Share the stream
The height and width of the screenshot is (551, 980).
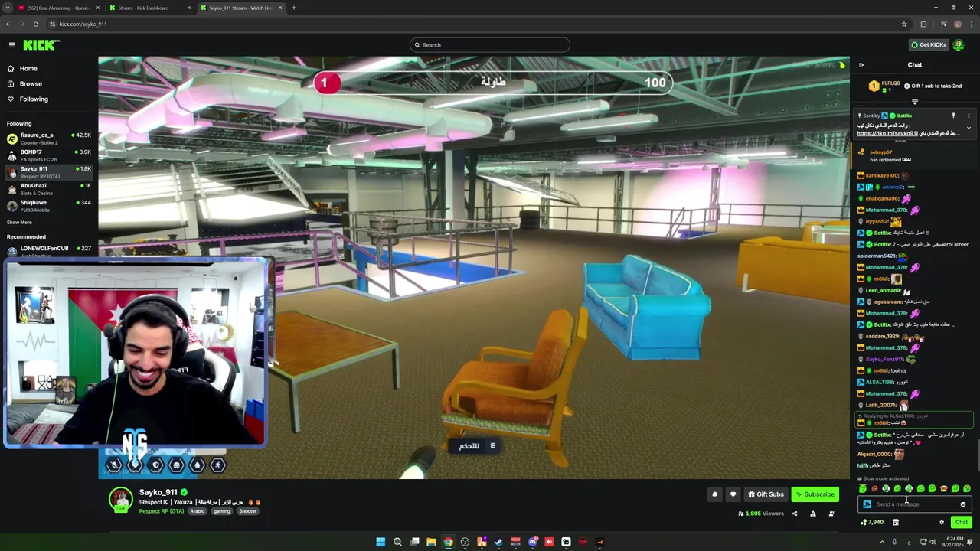[795, 514]
